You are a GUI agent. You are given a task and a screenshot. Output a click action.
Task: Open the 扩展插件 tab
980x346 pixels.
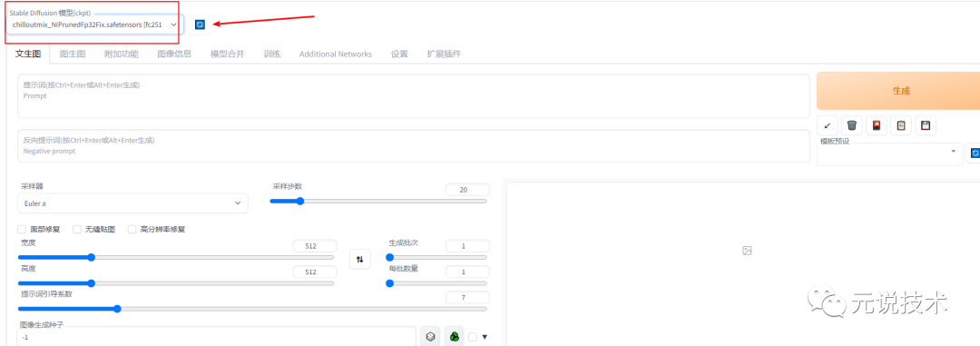[x=444, y=54]
